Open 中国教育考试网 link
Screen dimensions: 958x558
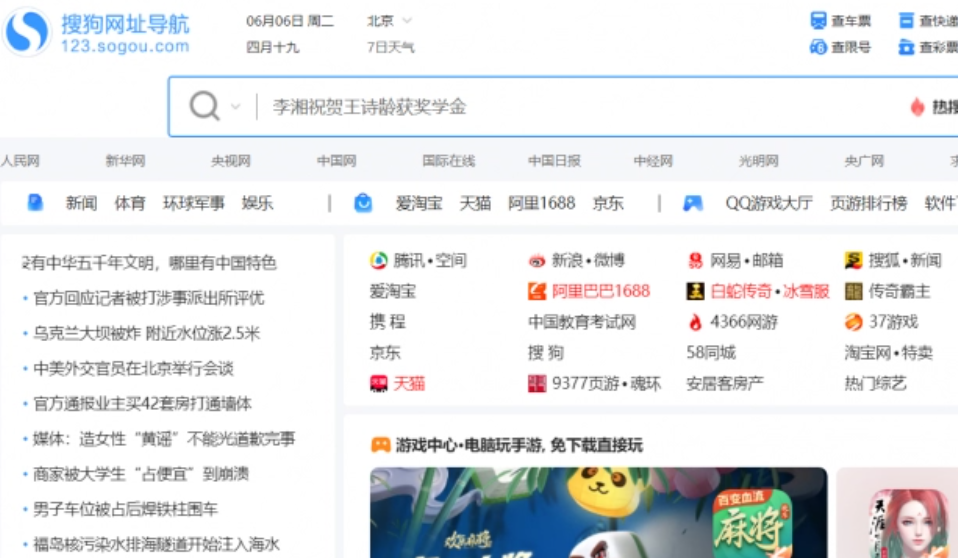click(582, 322)
